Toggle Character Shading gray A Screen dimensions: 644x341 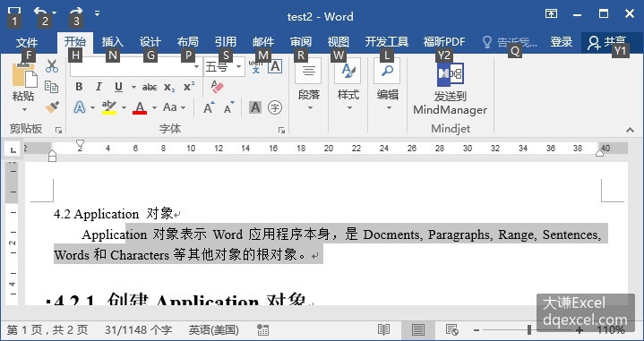(255, 107)
